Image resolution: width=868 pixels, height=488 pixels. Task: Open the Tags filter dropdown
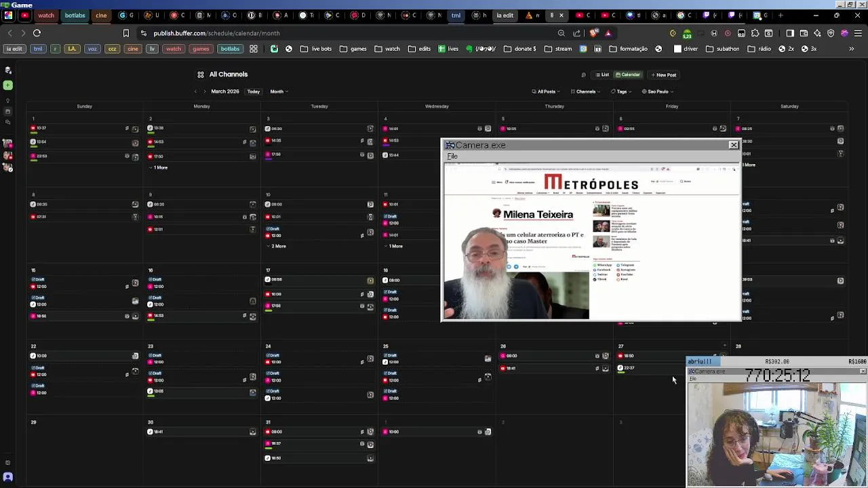pos(621,91)
